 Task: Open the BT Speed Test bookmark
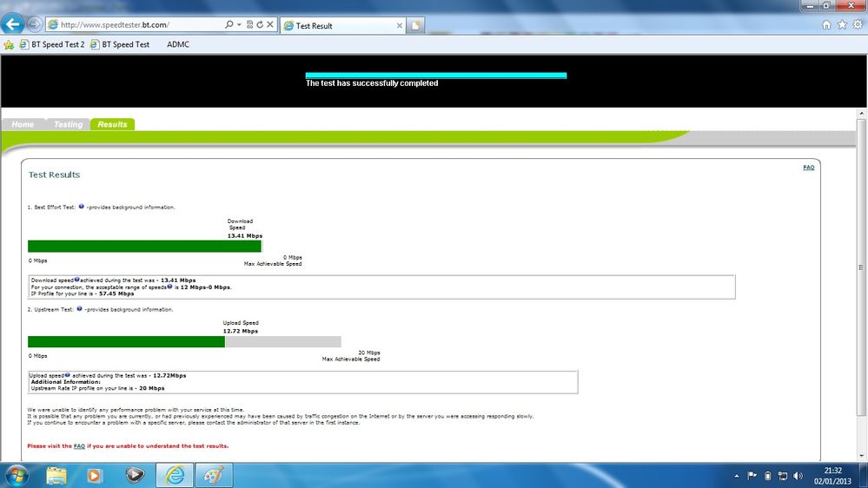tap(120, 44)
